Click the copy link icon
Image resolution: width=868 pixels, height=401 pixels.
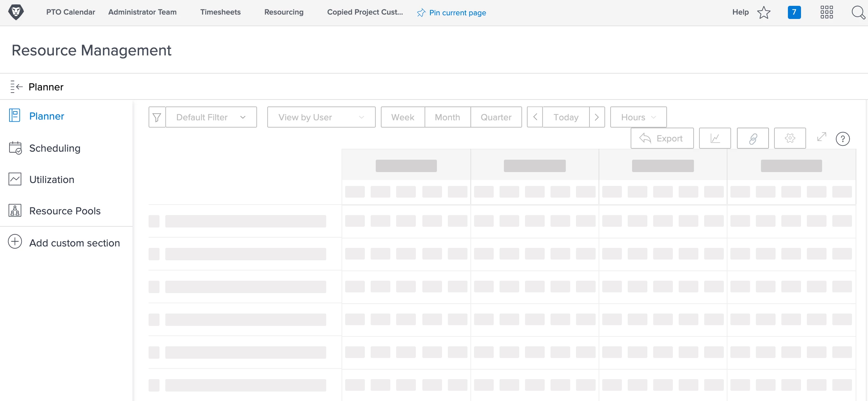753,138
